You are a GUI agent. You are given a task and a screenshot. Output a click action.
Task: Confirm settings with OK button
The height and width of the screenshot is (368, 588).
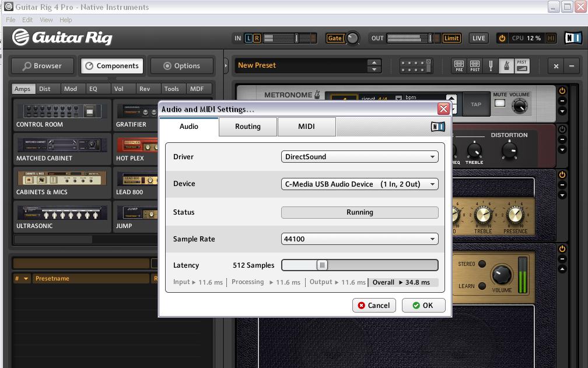click(423, 306)
